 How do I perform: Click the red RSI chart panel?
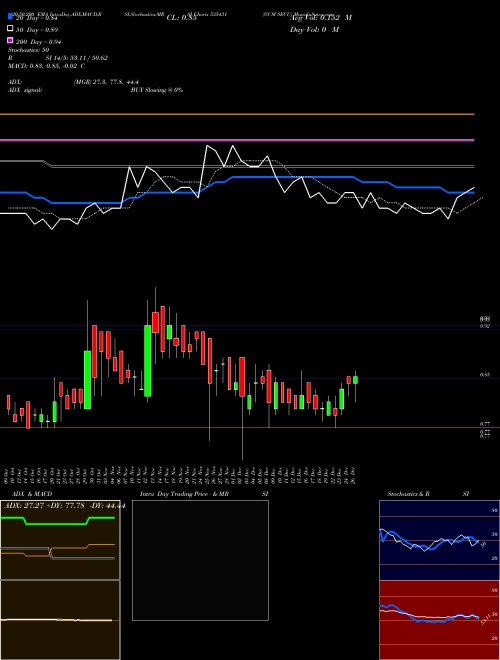(439, 620)
